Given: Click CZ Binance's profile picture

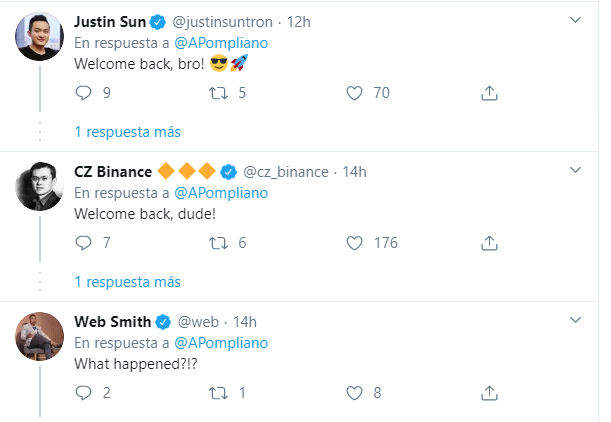Looking at the screenshot, I should click(41, 187).
